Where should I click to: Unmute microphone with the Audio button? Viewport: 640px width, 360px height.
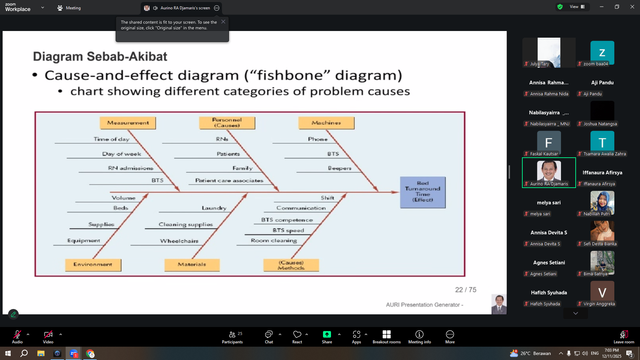pos(17,337)
